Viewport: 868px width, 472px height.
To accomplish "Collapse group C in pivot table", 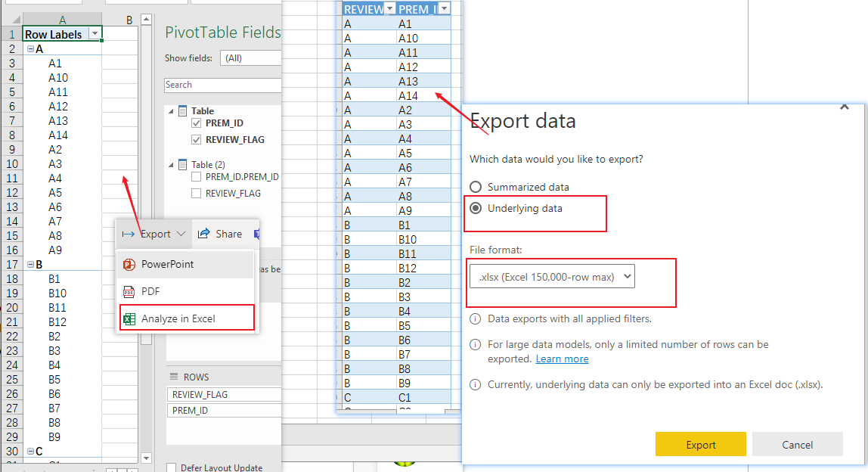I will (31, 451).
